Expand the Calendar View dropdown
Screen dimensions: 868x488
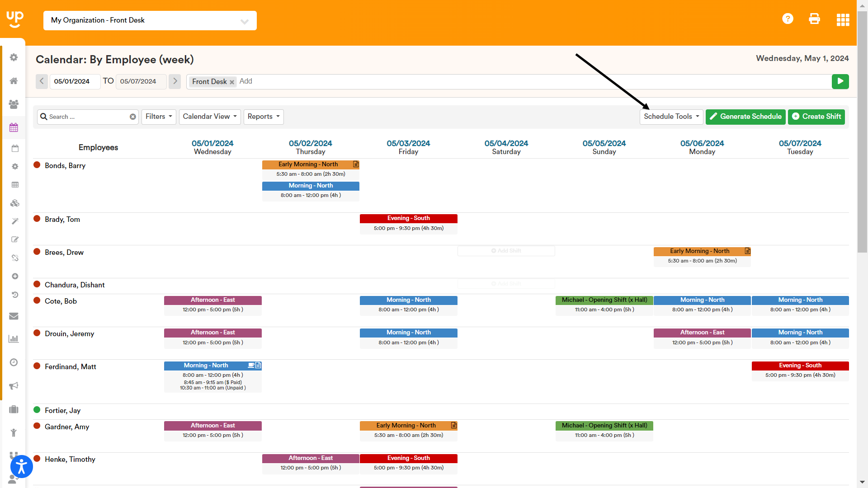pos(209,117)
